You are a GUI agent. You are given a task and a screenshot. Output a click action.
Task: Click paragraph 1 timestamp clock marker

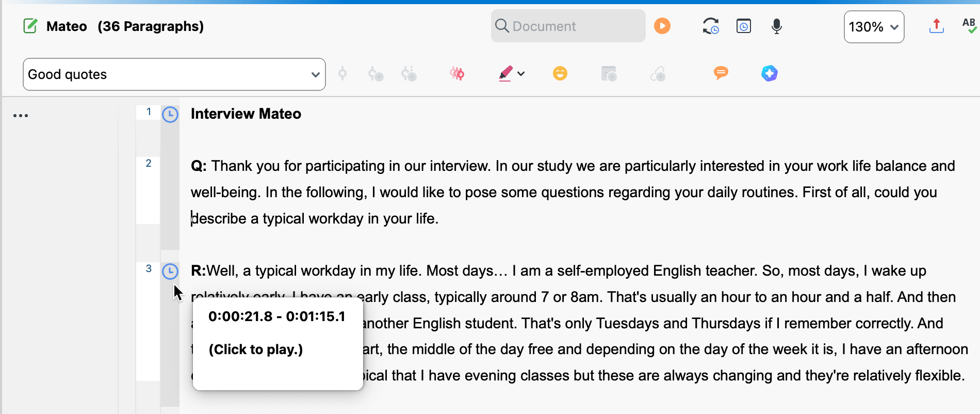click(x=170, y=115)
